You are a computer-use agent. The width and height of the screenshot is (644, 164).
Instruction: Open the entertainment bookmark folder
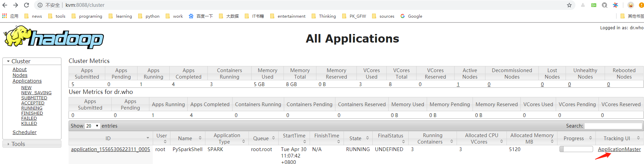click(x=288, y=16)
